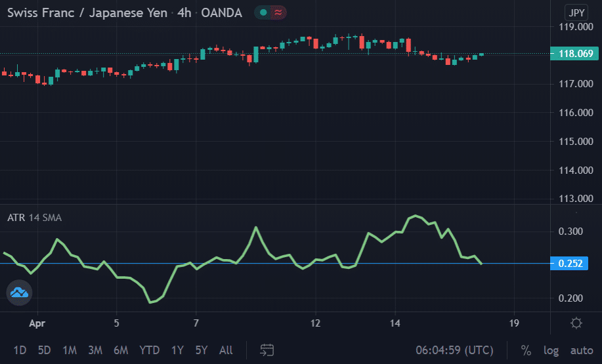Select the All time range
Screen dimensions: 602x364
pyautogui.click(x=226, y=350)
